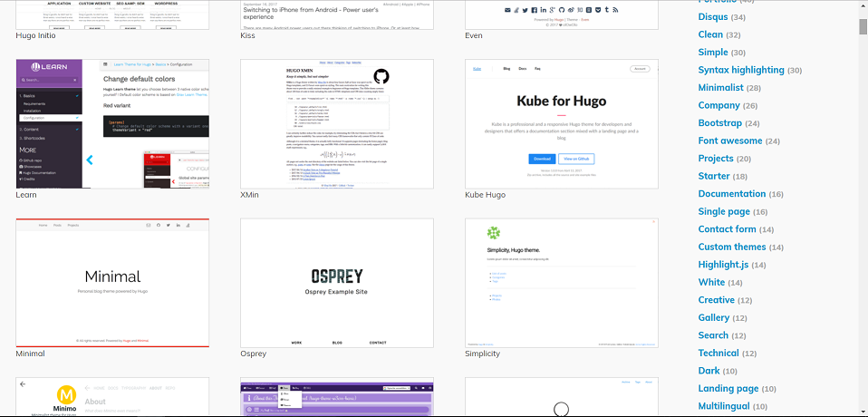Open the XMin theme thumbnail
The height and width of the screenshot is (417, 868).
(x=337, y=124)
